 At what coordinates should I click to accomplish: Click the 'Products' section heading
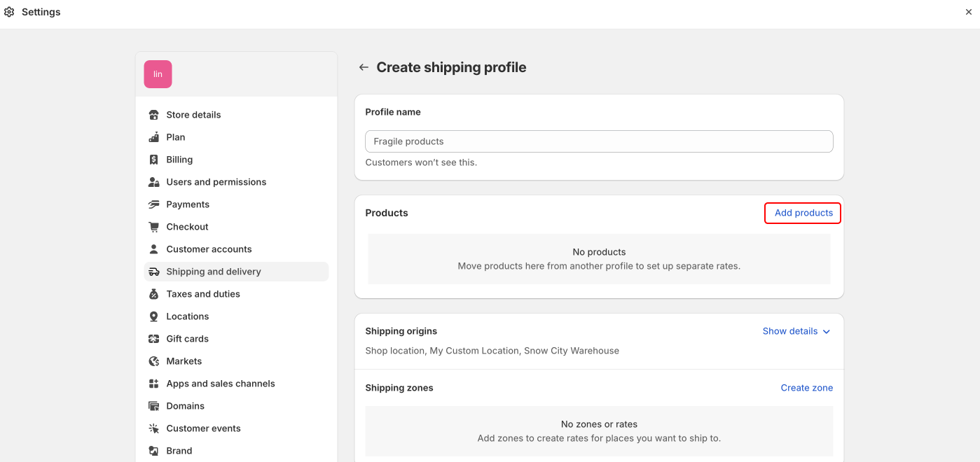[x=387, y=213]
